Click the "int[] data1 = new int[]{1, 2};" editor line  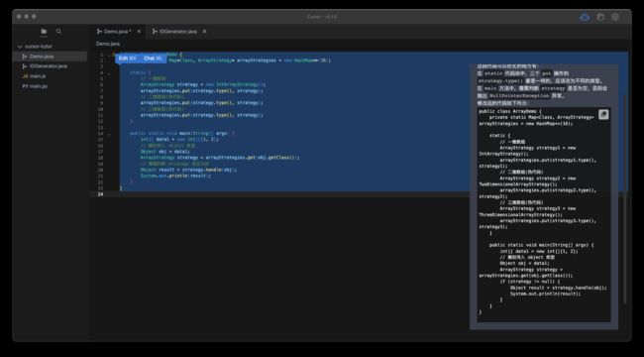click(x=179, y=140)
